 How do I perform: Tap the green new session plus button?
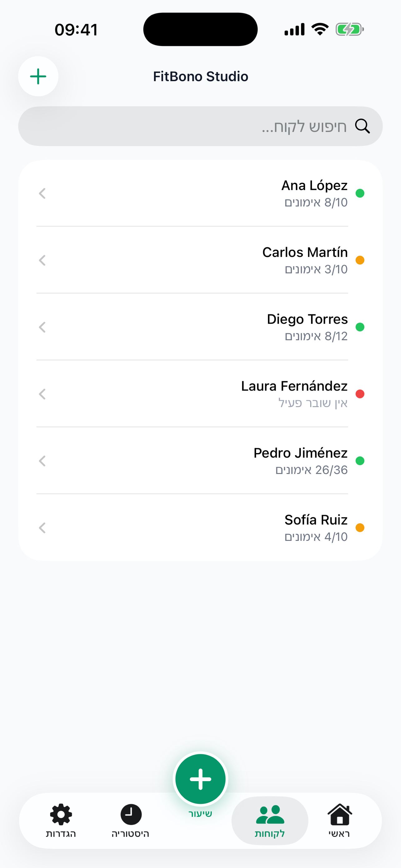pyautogui.click(x=200, y=779)
